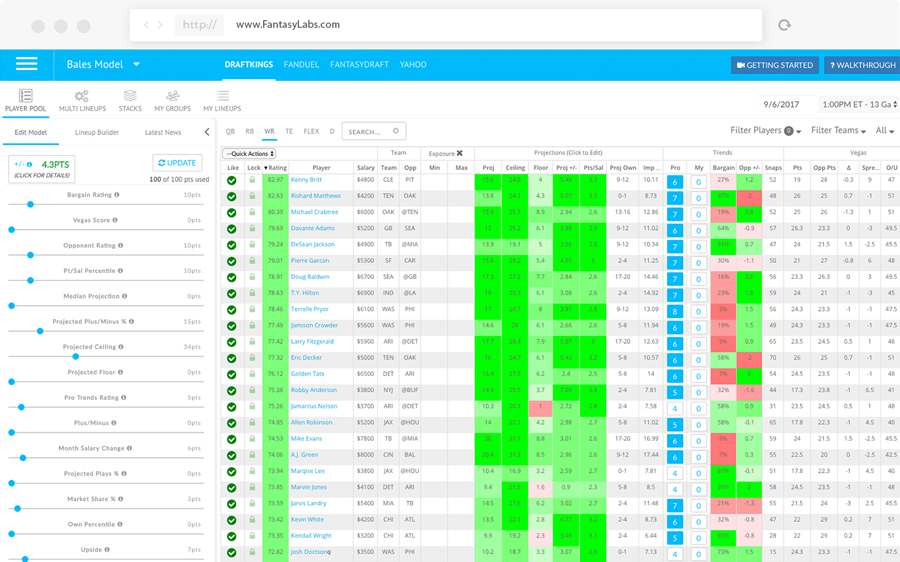Open Multi Lineups tool
The width and height of the screenshot is (900, 562).
pos(82,100)
